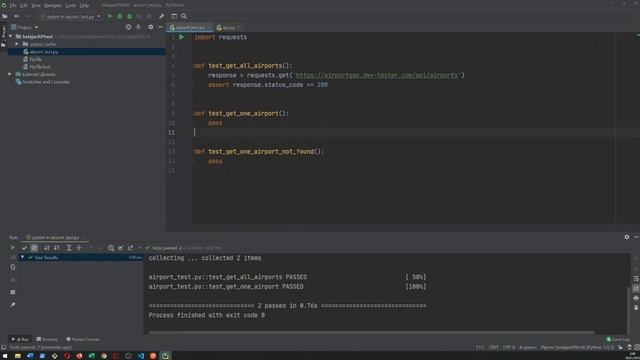Open Terminal tool window tab

[x=47, y=339]
